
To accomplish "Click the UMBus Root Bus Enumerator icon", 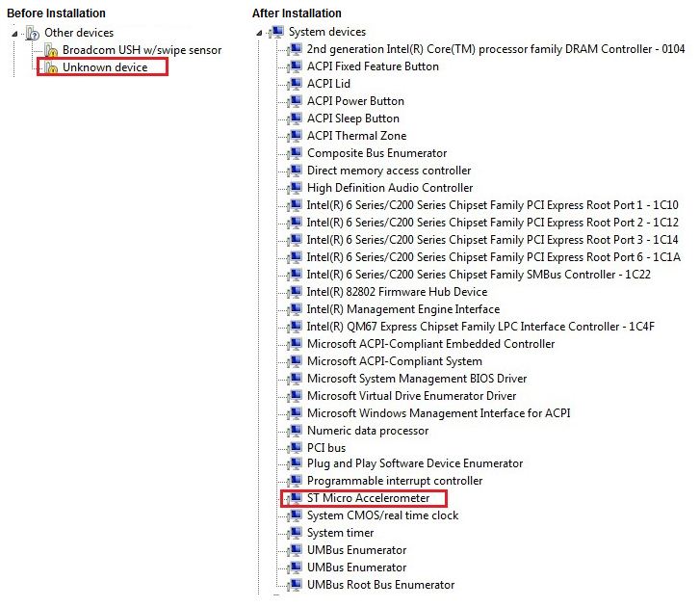I will tap(295, 585).
